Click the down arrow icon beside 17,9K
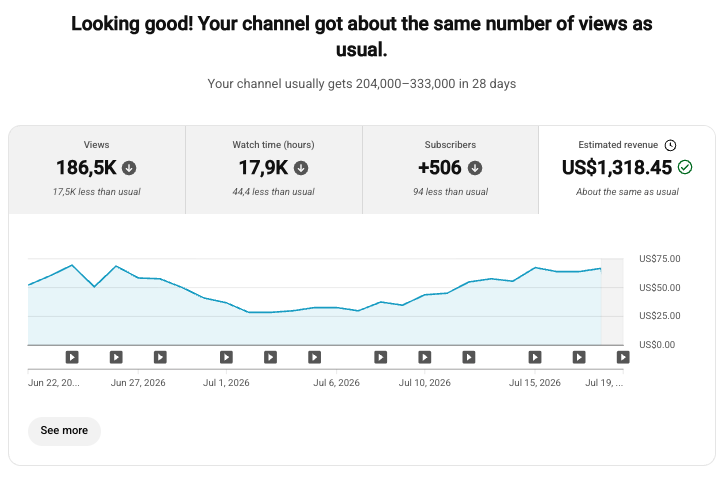This screenshot has width=724, height=479. [x=301, y=168]
